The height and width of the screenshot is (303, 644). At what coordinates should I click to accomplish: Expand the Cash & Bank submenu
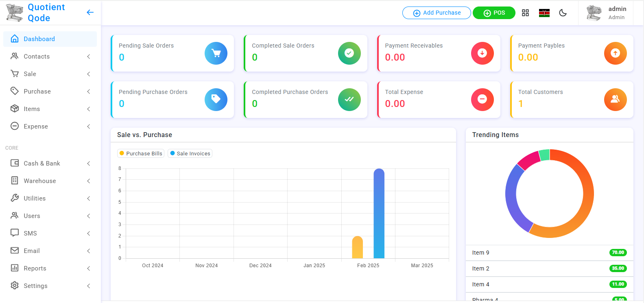[x=50, y=163]
